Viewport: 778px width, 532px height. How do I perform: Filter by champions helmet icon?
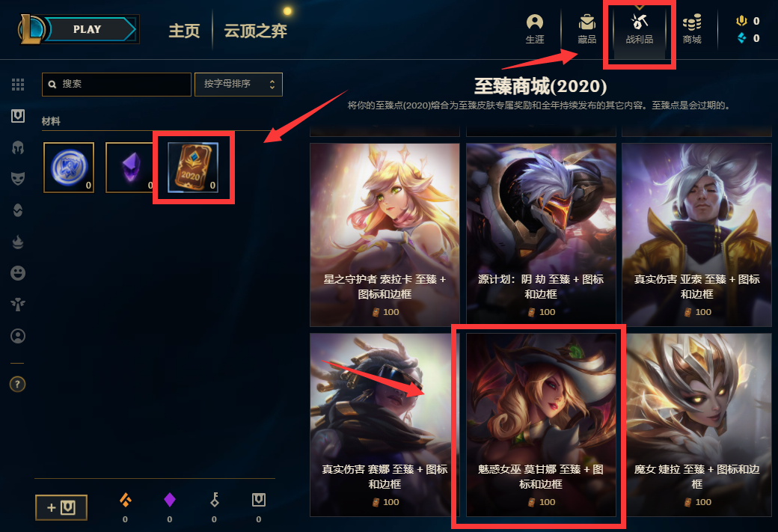click(x=18, y=147)
